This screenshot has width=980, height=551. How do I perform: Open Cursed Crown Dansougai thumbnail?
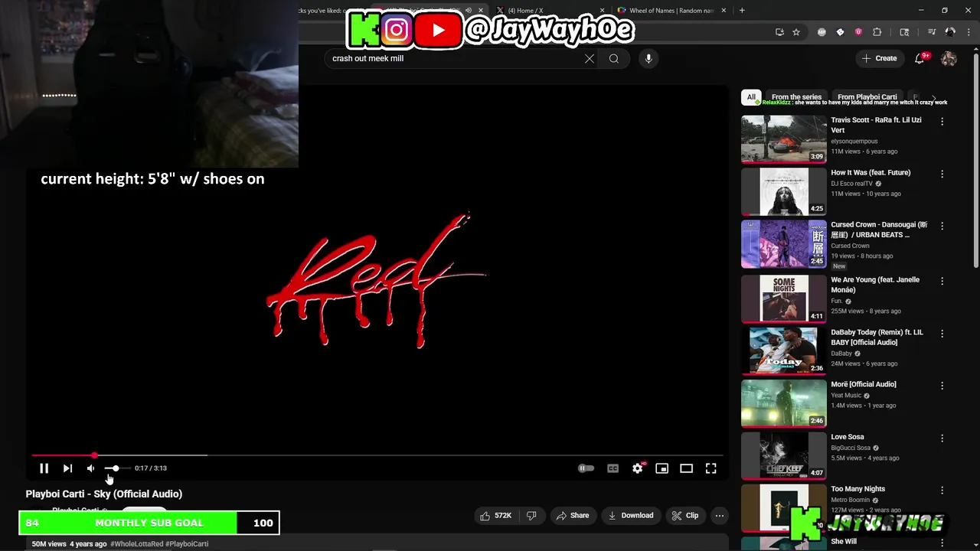(783, 244)
